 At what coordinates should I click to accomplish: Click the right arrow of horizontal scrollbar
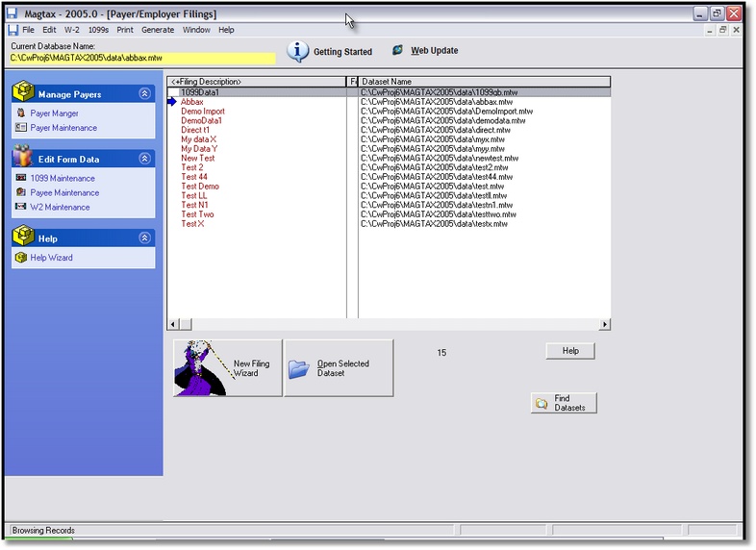[605, 324]
